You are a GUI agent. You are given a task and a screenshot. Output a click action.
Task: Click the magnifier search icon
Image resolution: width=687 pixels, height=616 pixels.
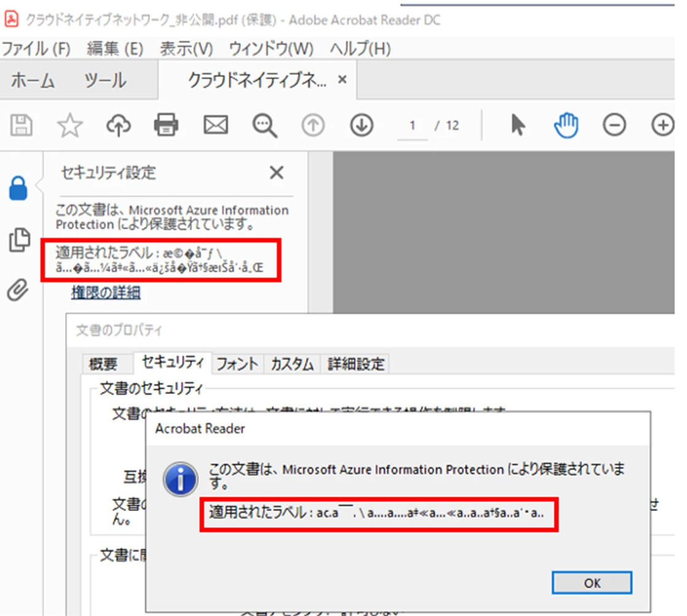click(x=265, y=126)
